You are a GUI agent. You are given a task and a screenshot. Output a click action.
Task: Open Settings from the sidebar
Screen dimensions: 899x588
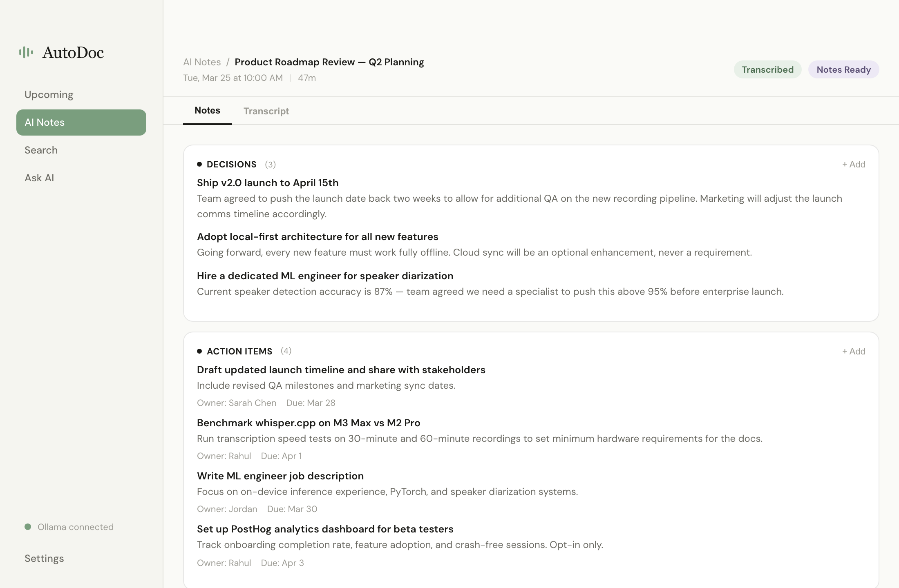44,558
